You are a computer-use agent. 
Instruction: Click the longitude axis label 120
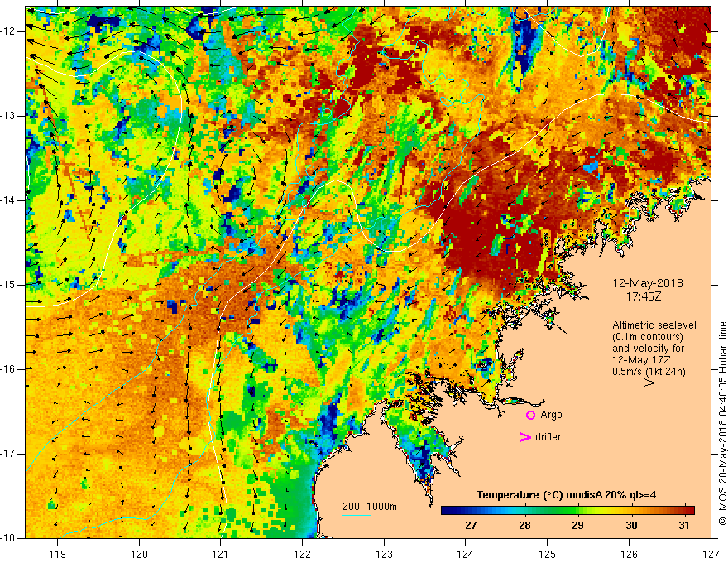pos(139,554)
